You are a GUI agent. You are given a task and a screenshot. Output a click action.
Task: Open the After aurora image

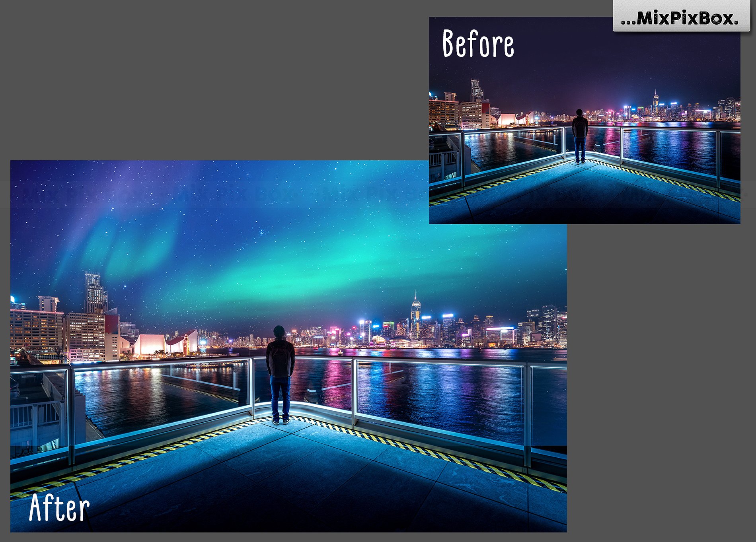[288, 346]
